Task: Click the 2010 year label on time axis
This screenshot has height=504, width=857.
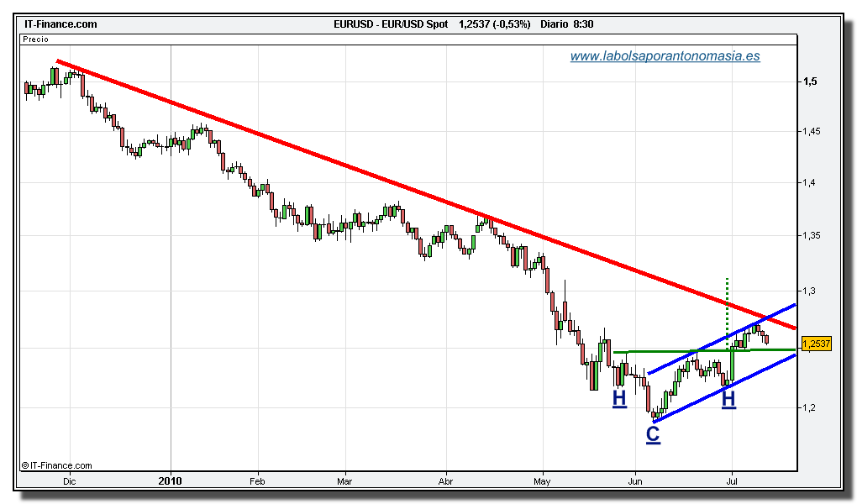Action: (171, 482)
